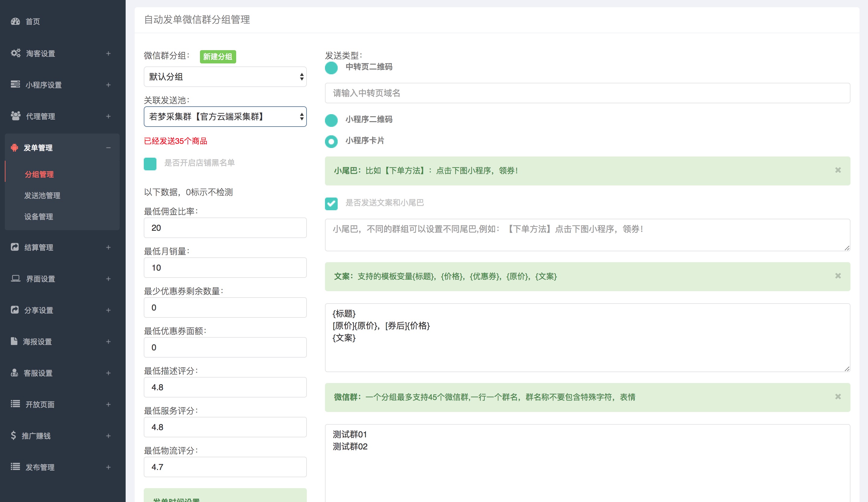Expand the 小程序设置 menu plus sign
868x502 pixels.
(108, 85)
